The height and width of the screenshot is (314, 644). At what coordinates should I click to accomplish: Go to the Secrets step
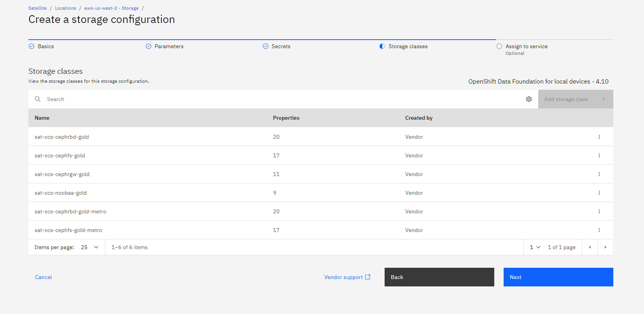(281, 46)
